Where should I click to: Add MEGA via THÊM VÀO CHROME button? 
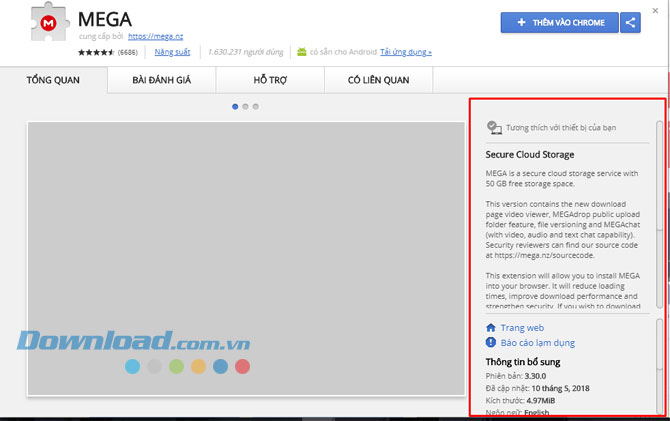pos(559,23)
